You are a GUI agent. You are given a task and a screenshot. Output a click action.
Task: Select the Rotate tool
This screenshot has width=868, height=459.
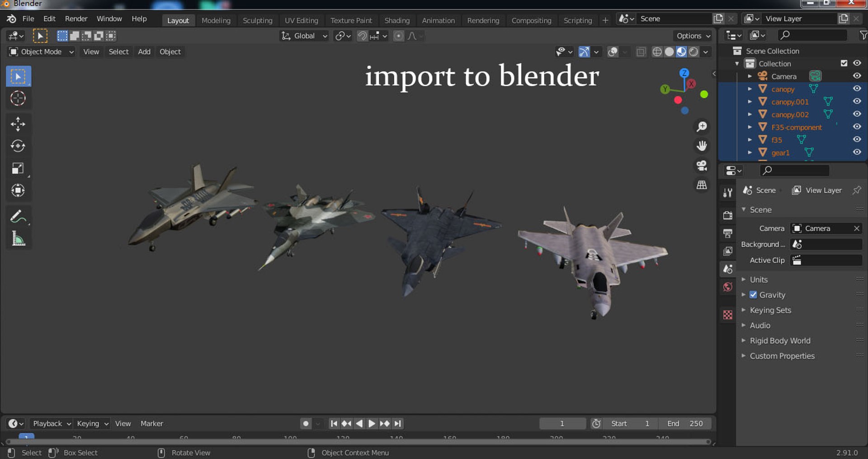tap(18, 146)
